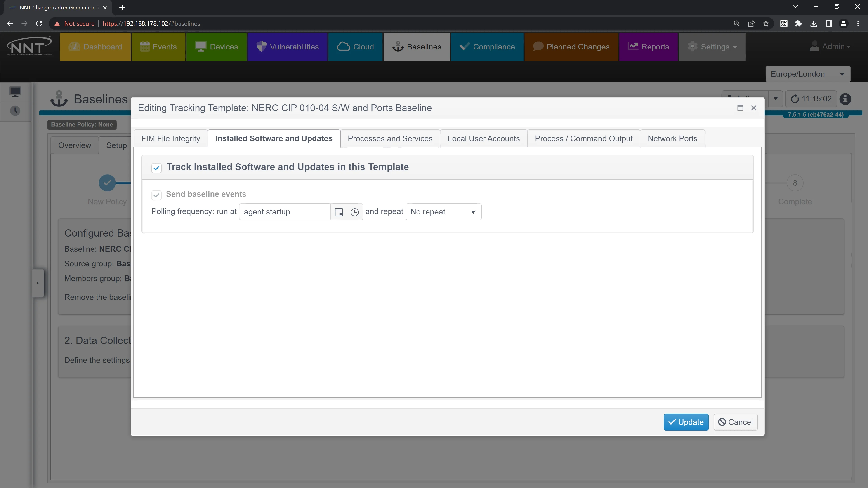Image resolution: width=868 pixels, height=488 pixels.
Task: Open the Europe/London timezone dropdown
Action: click(x=808, y=74)
